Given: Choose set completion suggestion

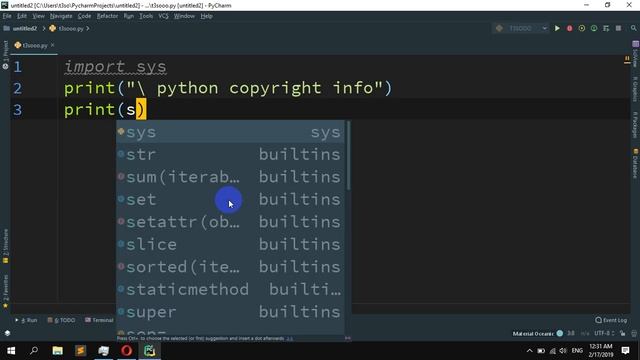Looking at the screenshot, I should [x=231, y=199].
